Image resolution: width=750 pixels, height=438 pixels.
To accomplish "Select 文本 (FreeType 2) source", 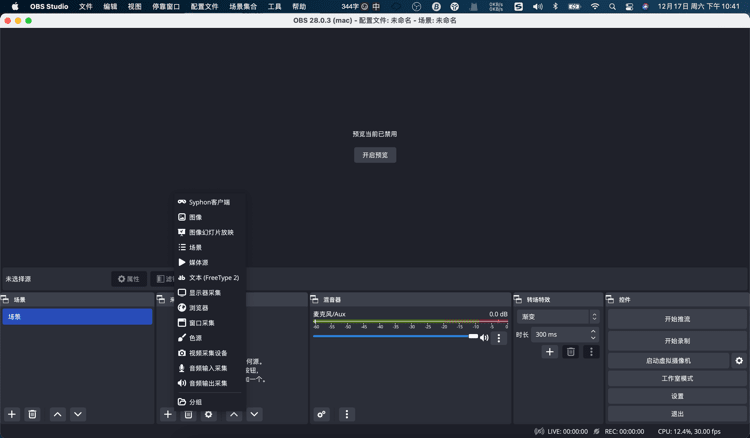I will coord(210,277).
